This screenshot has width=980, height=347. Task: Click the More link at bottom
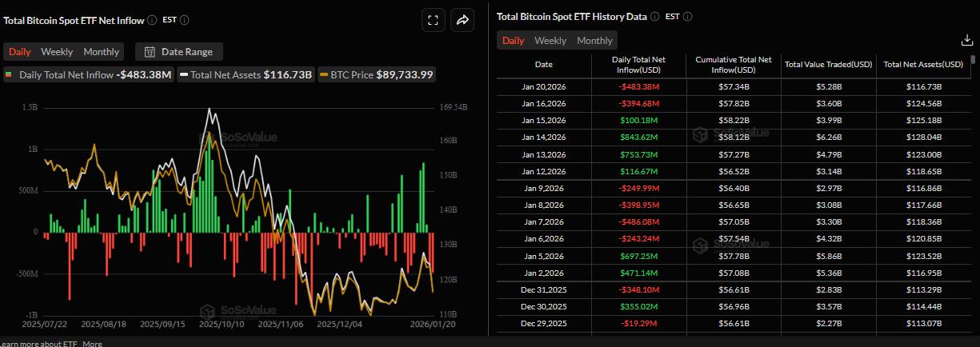click(x=92, y=343)
